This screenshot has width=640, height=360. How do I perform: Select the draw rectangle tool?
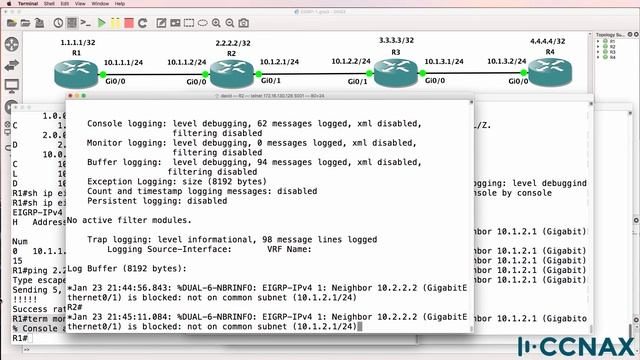pos(189,23)
